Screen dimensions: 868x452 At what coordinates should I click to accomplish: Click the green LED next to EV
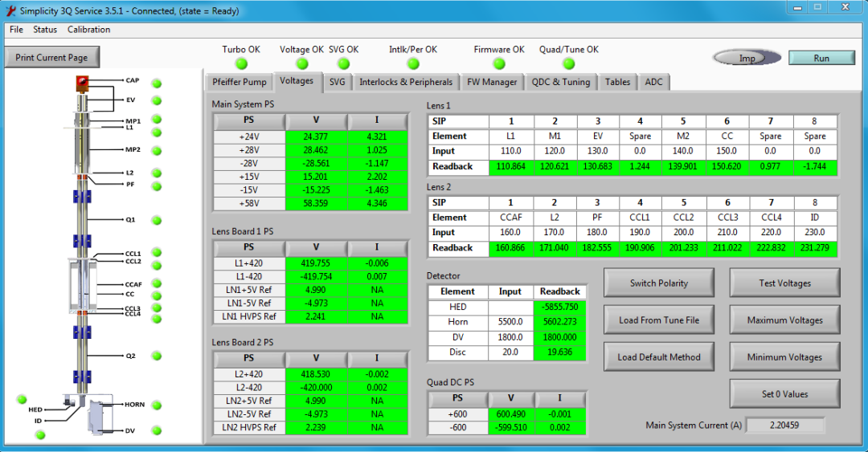157,100
